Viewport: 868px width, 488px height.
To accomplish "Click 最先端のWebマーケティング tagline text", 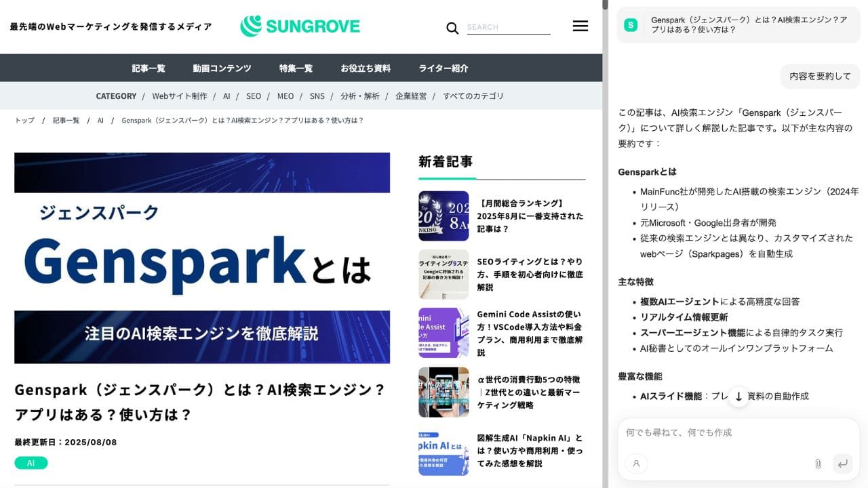I will [x=111, y=26].
